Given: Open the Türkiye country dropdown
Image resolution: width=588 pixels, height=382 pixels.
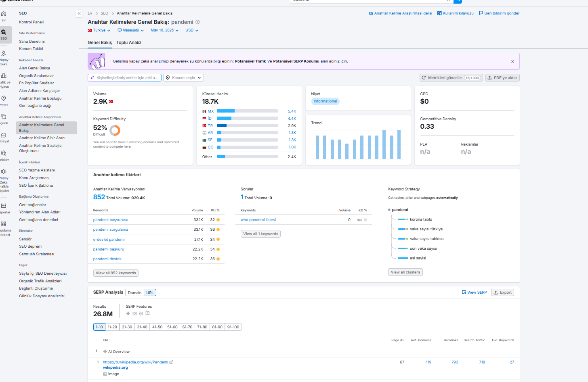Looking at the screenshot, I should (x=99, y=30).
